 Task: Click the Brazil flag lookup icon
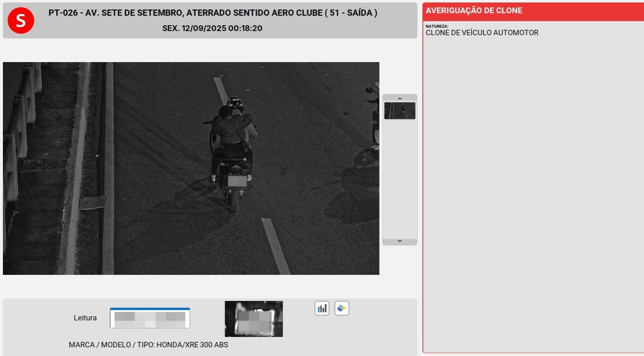click(x=341, y=308)
